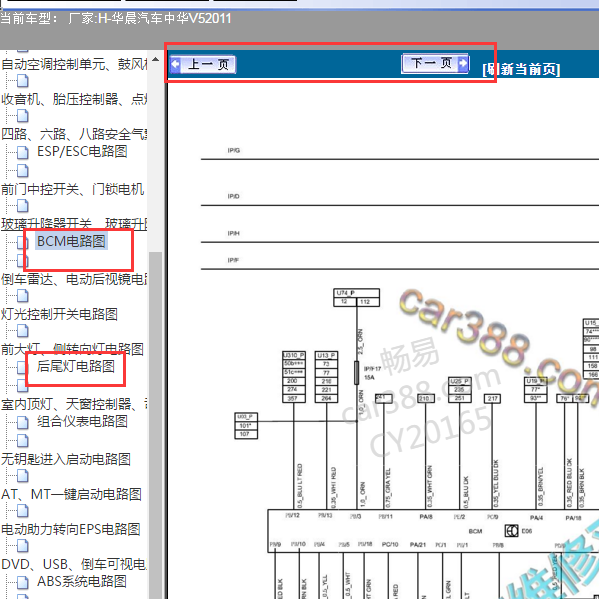
Task: Click left arrow icon on 上一页 button
Action: (176, 64)
